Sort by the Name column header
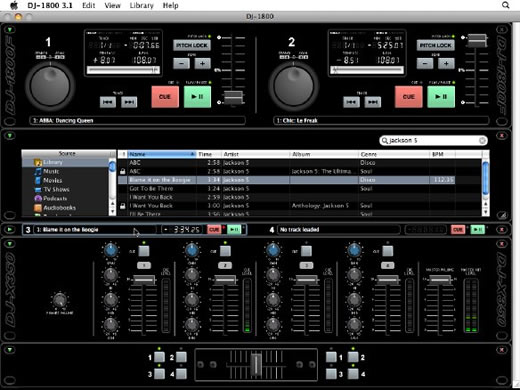 pos(162,154)
